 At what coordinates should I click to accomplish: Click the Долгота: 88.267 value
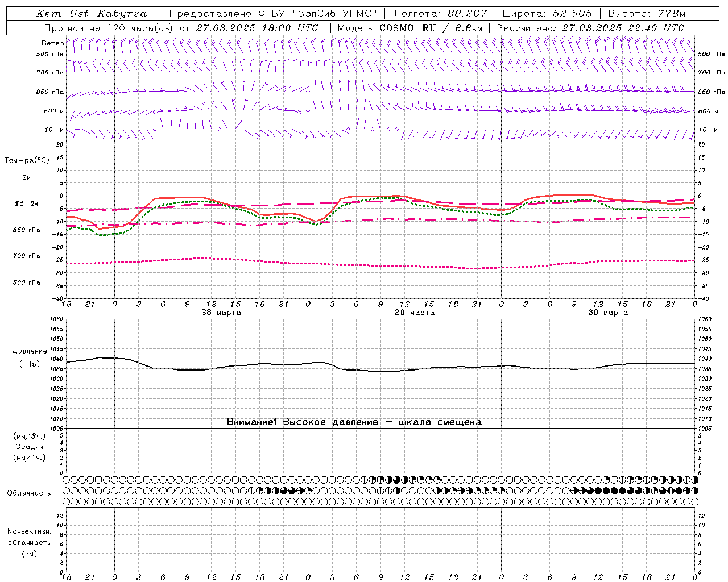(440, 14)
